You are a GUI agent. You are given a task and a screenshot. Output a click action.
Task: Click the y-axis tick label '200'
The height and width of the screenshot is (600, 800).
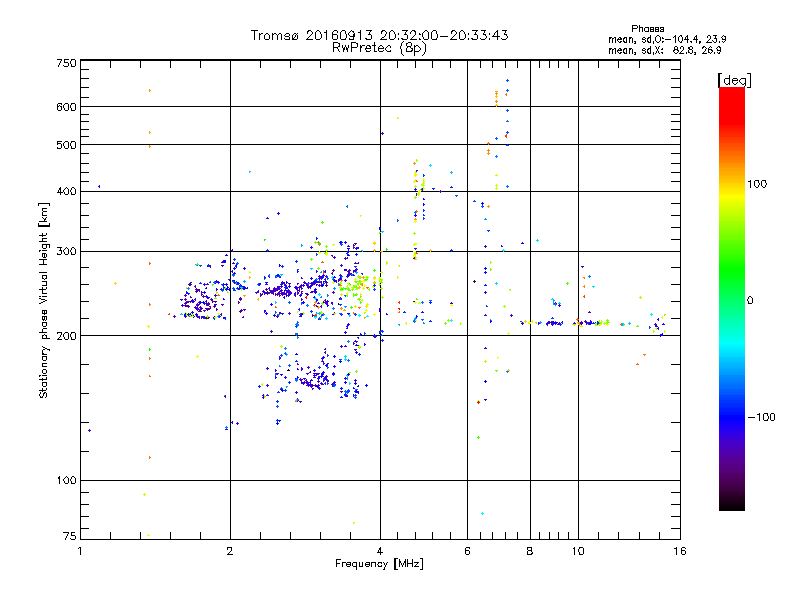(x=67, y=336)
